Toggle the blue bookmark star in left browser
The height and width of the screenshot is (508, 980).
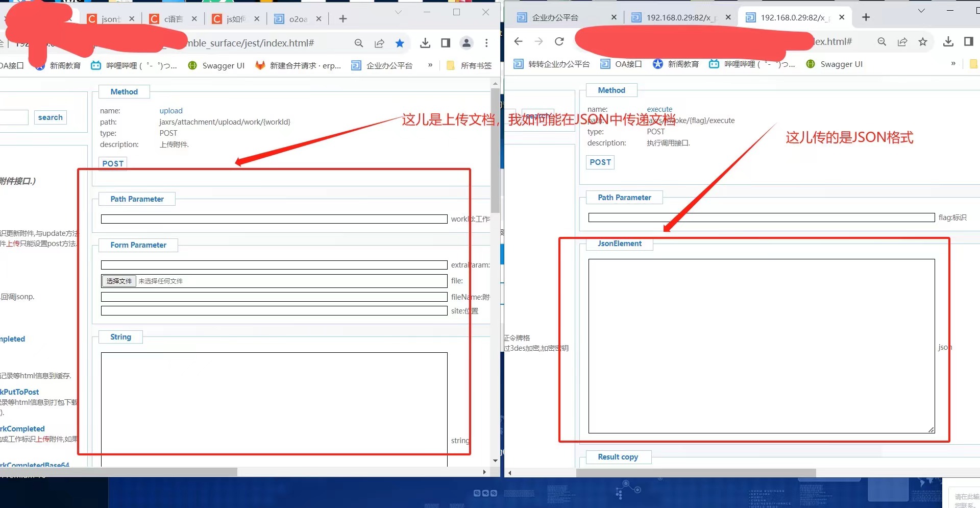point(400,43)
